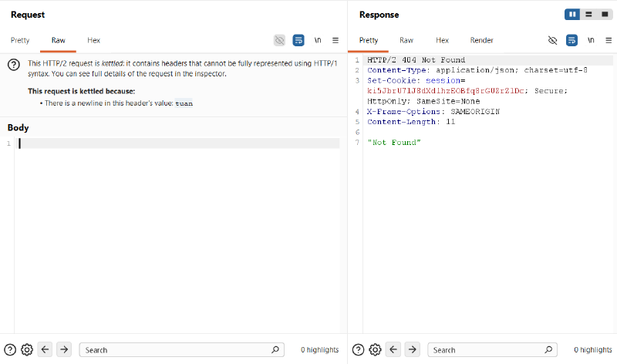
Task: Click the back arrow below the Request panel
Action: click(x=46, y=349)
